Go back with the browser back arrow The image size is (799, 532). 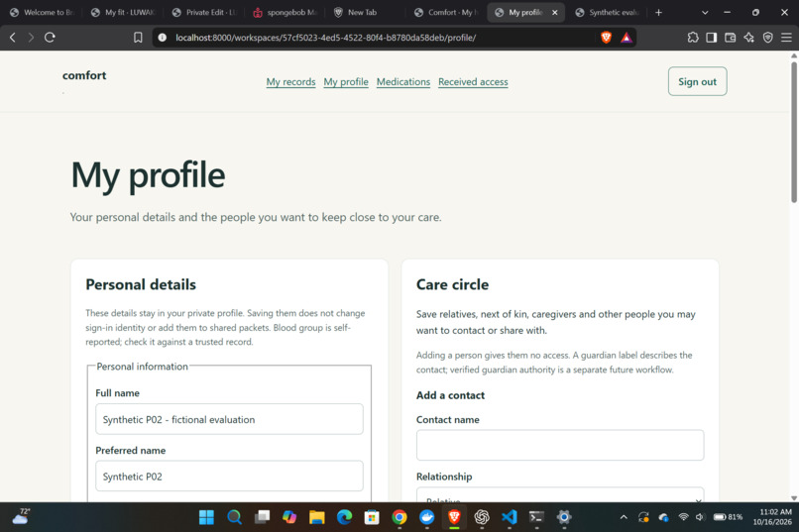13,38
